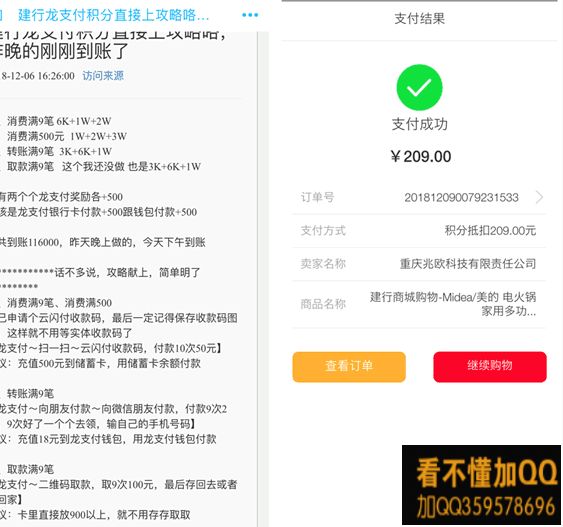Click 继续购物 red button
This screenshot has height=527, width=563.
[490, 367]
